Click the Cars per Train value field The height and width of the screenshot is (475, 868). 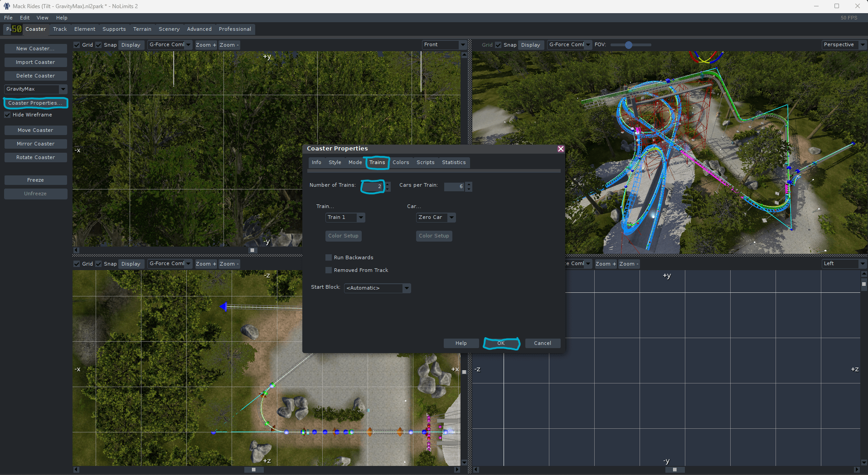[x=455, y=186]
